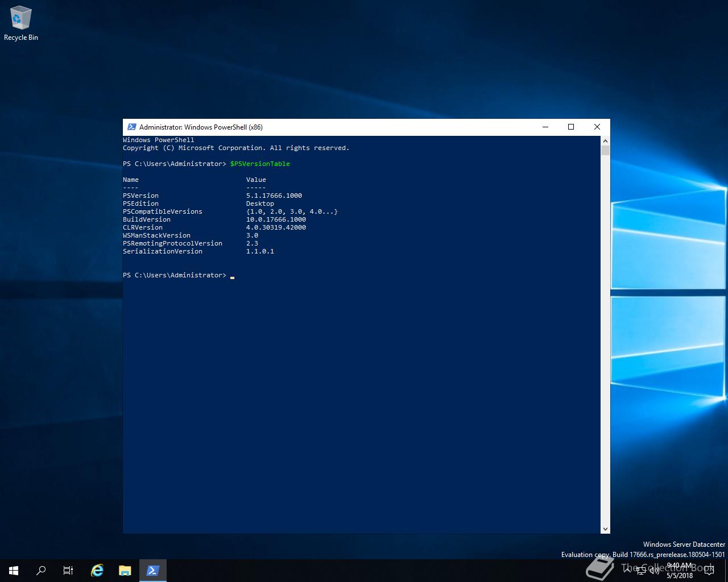The width and height of the screenshot is (728, 582).
Task: Click the Value column header
Action: (x=256, y=180)
